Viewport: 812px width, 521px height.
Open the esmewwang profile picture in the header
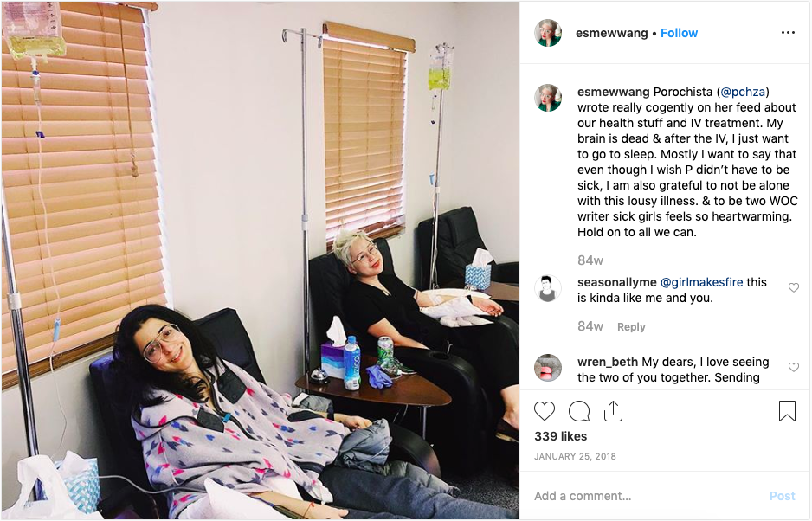[548, 33]
